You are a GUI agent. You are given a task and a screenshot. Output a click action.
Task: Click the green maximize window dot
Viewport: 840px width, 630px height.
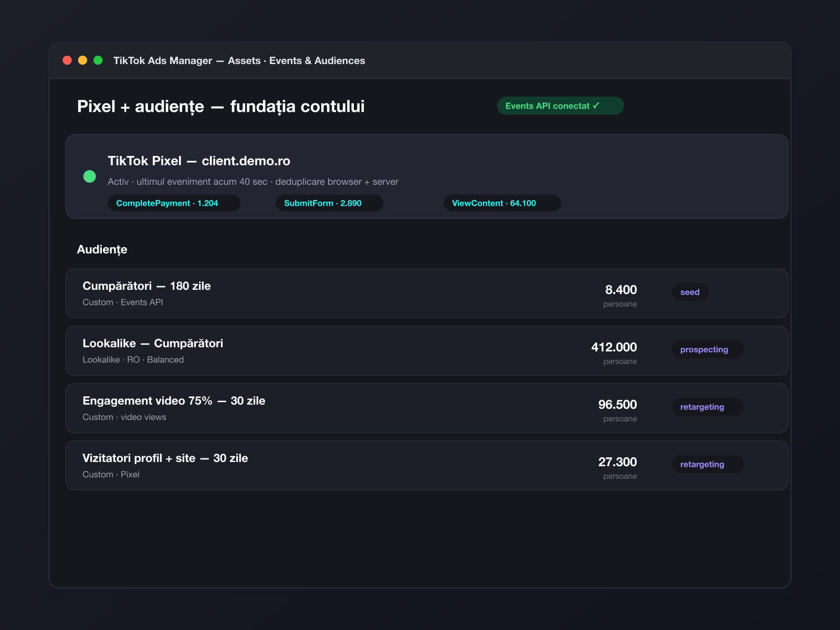98,60
